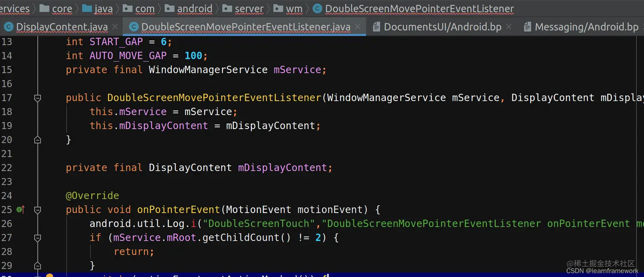Click the return statement on line 28

134,251
